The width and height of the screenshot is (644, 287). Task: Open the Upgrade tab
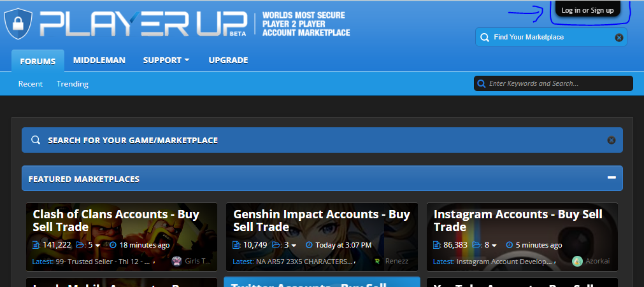tap(228, 60)
